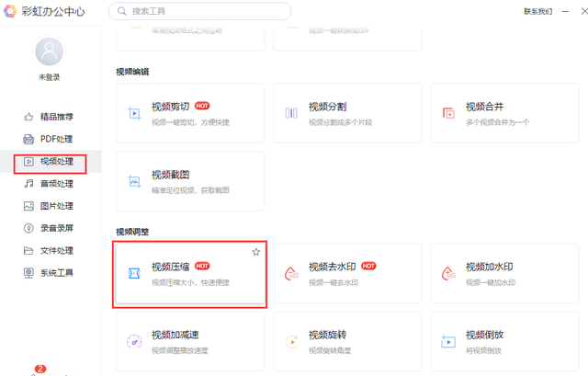The width and height of the screenshot is (588, 376).
Task: Click the 视频截图 screenshot icon
Action: pos(134,181)
